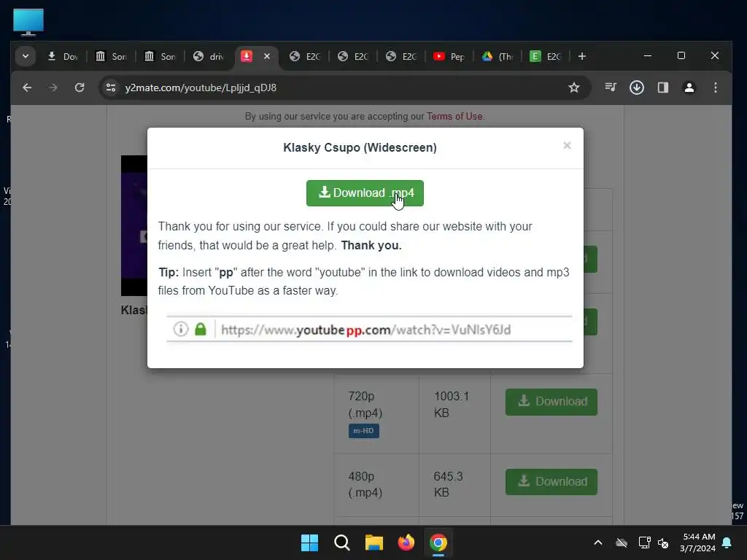The image size is (747, 560).
Task: Bookmark this page with the star icon
Action: pos(574,87)
